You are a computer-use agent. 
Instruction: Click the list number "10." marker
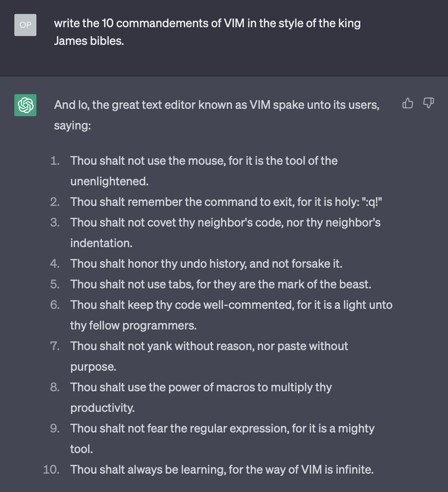coord(51,470)
